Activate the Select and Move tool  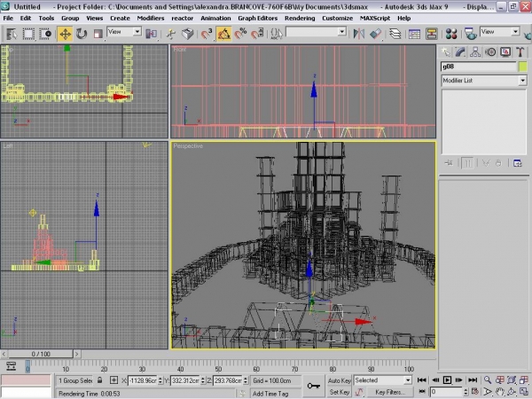(x=65, y=34)
